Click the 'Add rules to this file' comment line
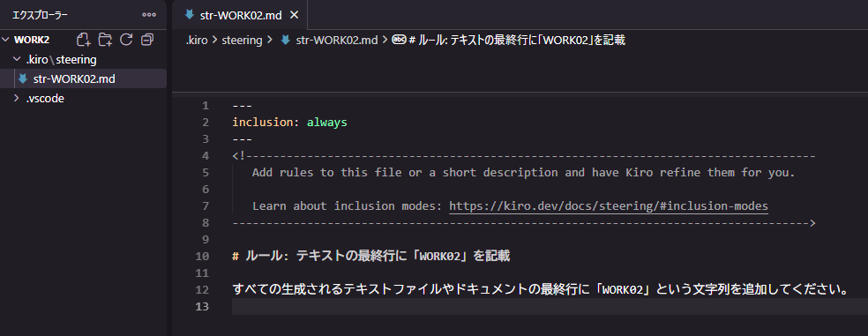This screenshot has height=336, width=868. [523, 172]
